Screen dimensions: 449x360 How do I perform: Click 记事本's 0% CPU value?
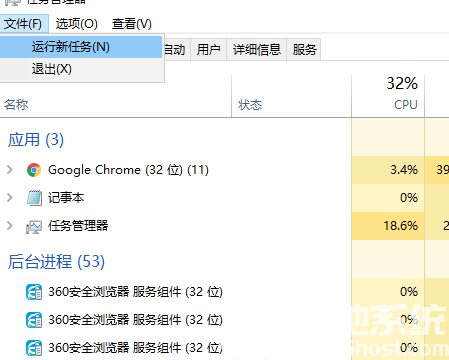tap(409, 198)
